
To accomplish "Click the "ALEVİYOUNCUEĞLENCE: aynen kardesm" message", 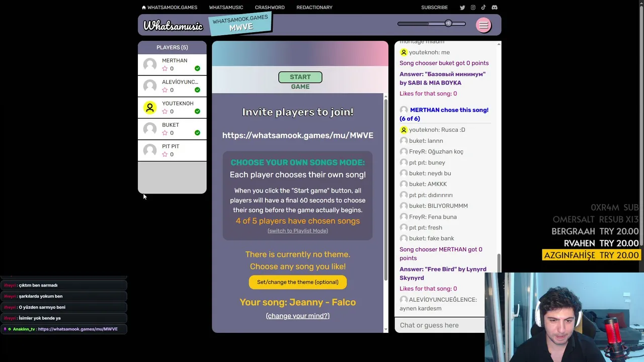I will [438, 304].
